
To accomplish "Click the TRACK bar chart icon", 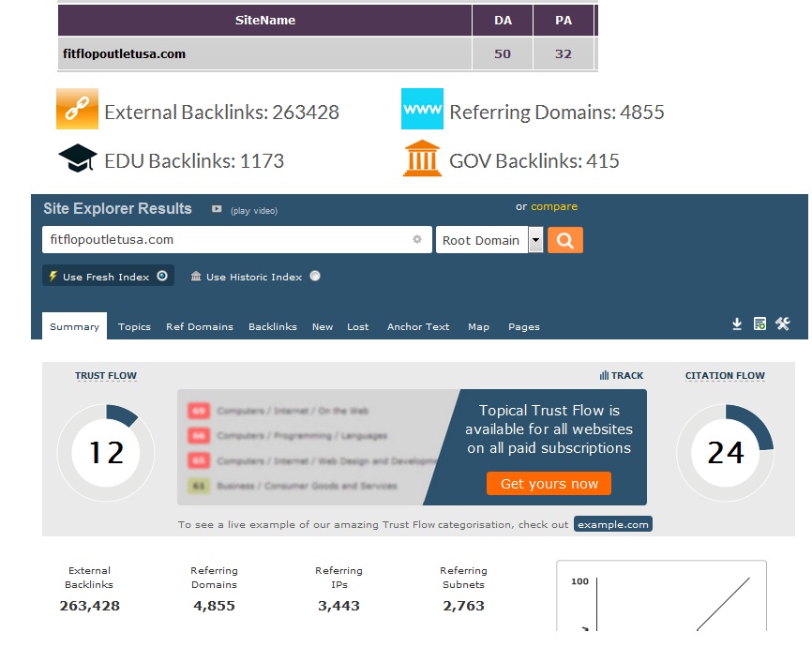I will (x=604, y=375).
